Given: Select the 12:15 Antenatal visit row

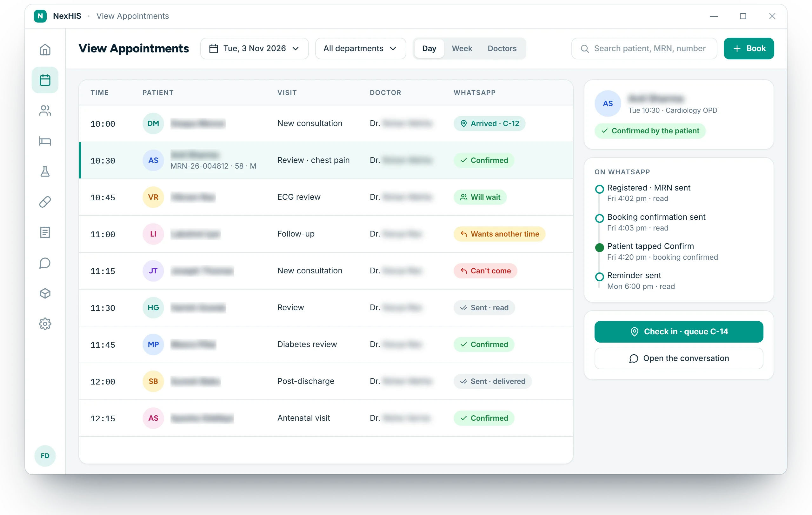Looking at the screenshot, I should (326, 418).
